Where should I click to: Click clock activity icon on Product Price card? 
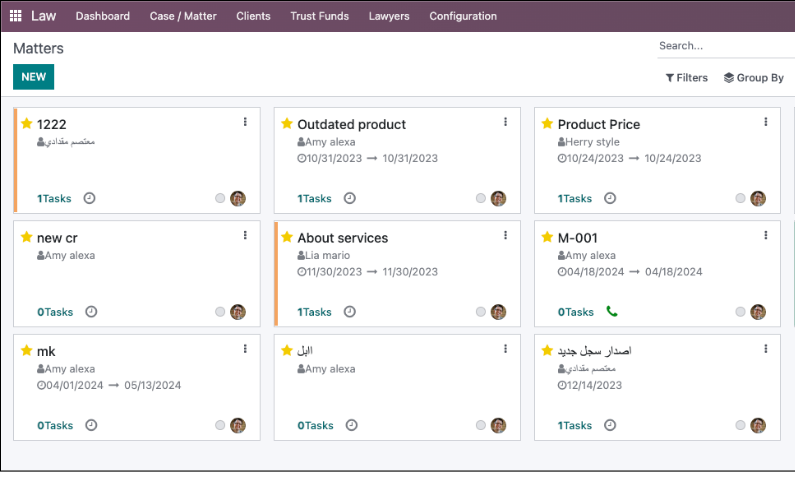click(x=610, y=198)
